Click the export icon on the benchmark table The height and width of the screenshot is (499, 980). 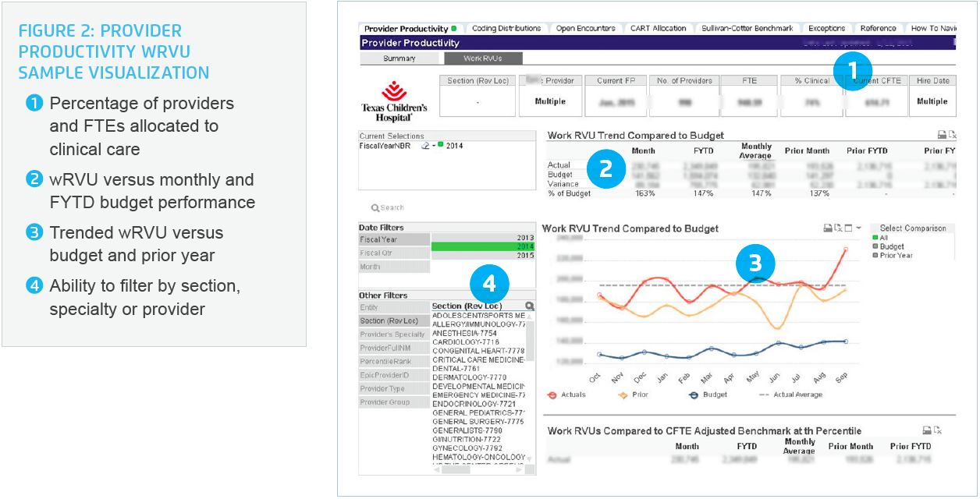click(938, 430)
